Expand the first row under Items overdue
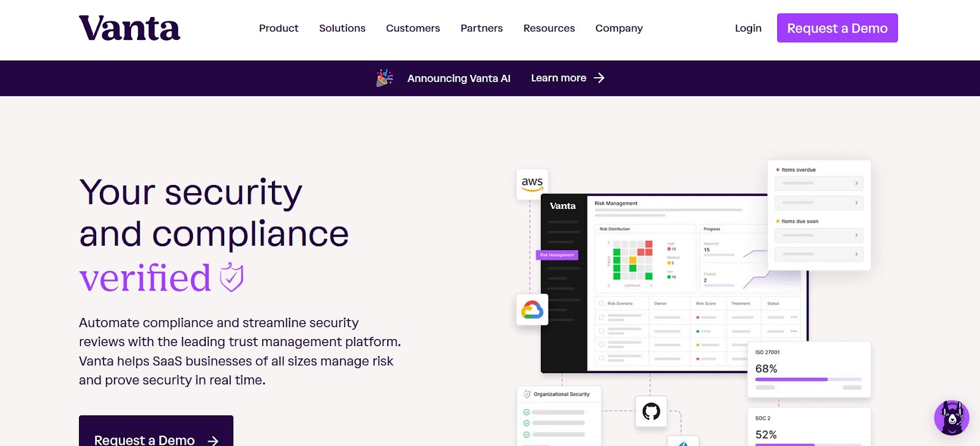 [819, 183]
